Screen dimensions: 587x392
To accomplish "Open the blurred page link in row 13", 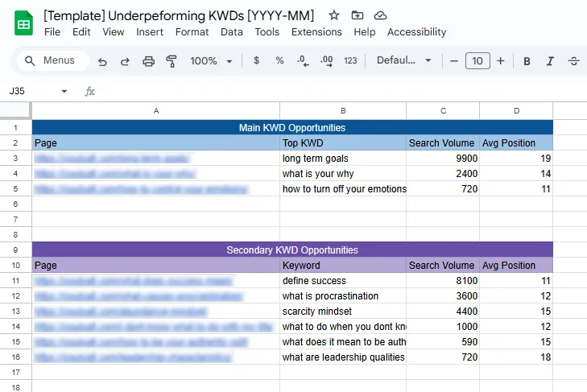I will (120, 312).
